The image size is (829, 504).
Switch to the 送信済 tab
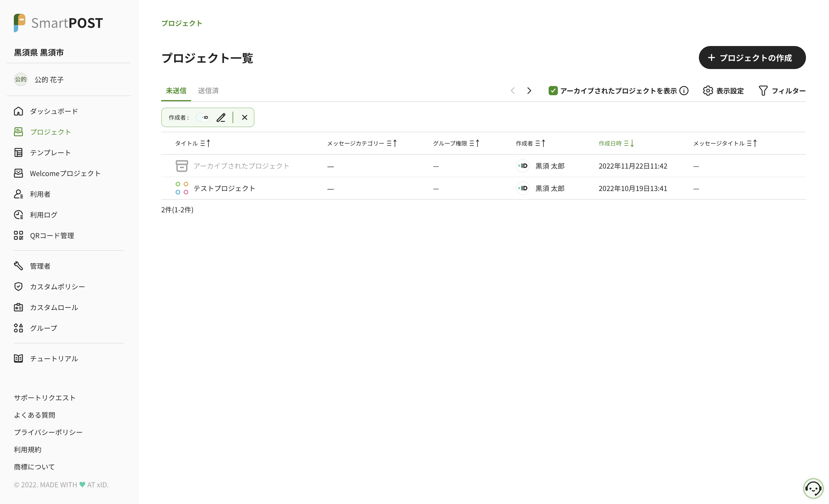coord(208,90)
